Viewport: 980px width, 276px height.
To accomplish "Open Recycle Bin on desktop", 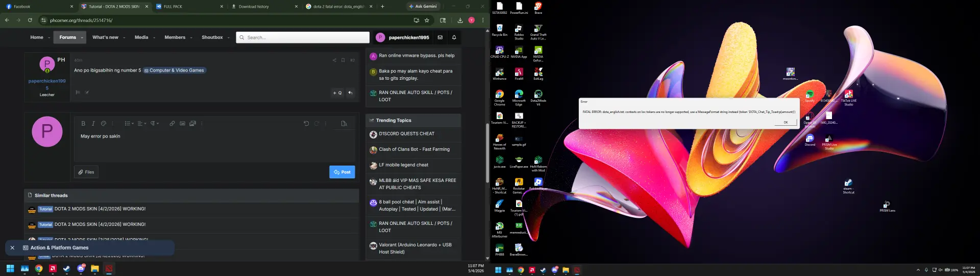I will click(x=499, y=30).
